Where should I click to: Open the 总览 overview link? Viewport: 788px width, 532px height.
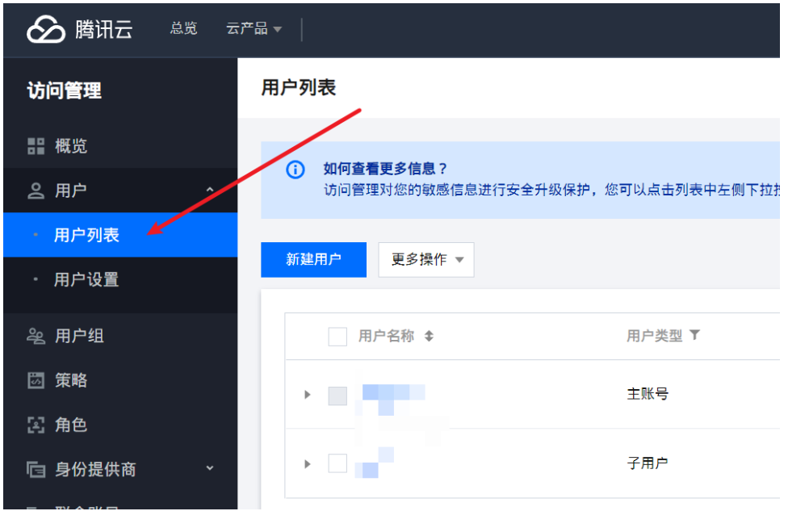point(183,28)
